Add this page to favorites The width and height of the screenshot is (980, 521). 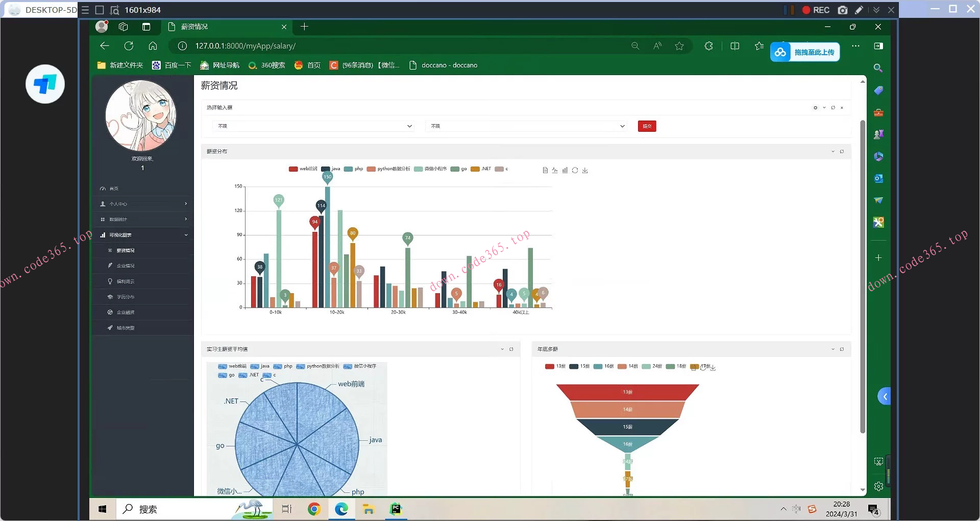pyautogui.click(x=679, y=46)
